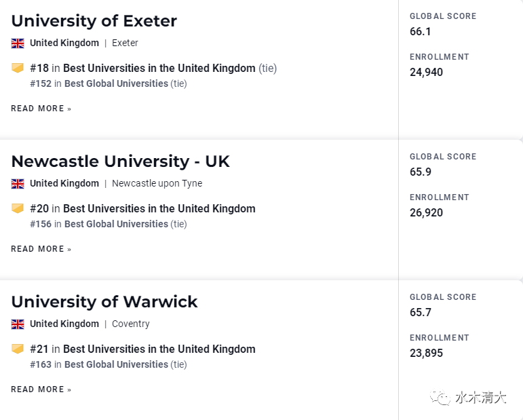The image size is (523, 420).
Task: Click yellow badge icon next to #18 ranking
Action: pyautogui.click(x=18, y=68)
